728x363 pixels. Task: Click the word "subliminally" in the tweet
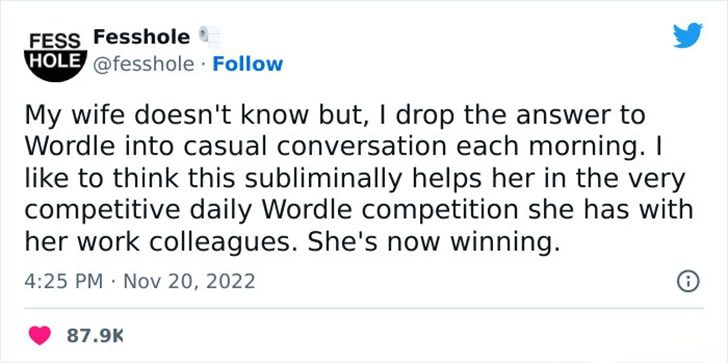[x=318, y=180]
